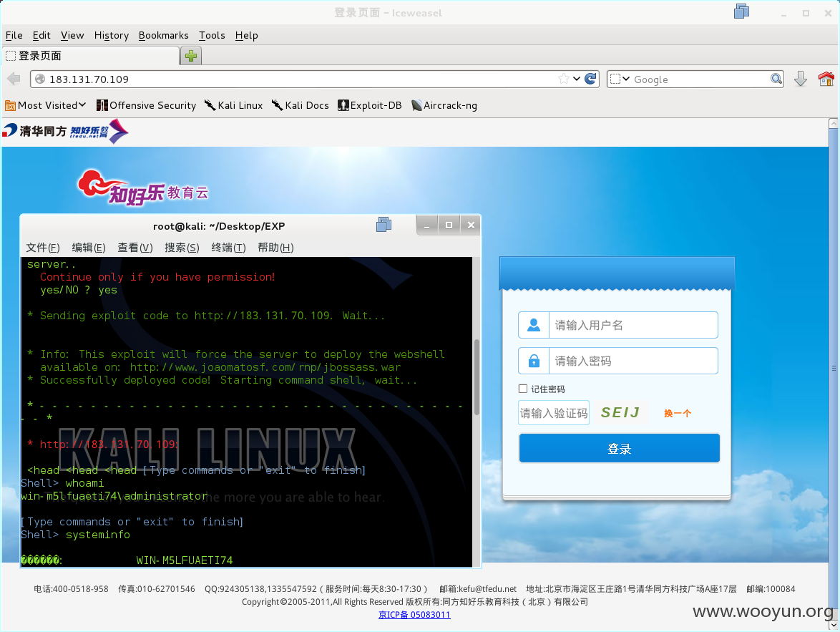840x632 pixels.
Task: Bookmark page with star icon in URL bar
Action: [564, 79]
